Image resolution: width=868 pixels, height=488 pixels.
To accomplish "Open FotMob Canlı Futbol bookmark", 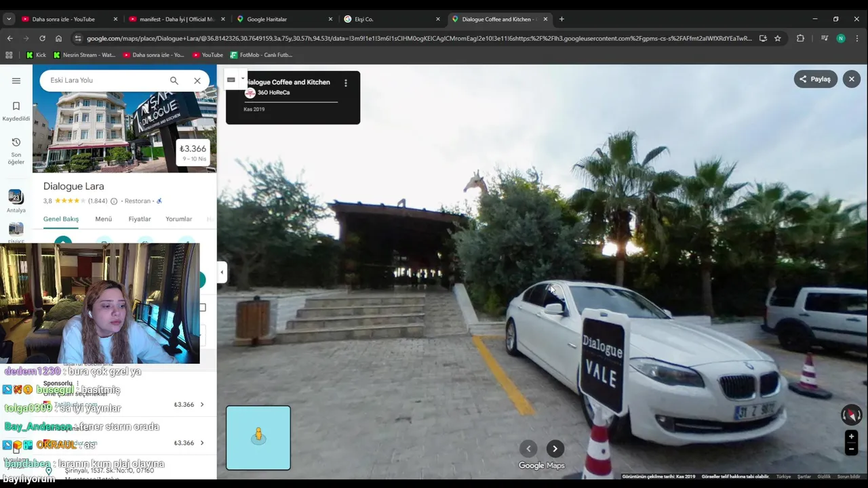I will [261, 55].
